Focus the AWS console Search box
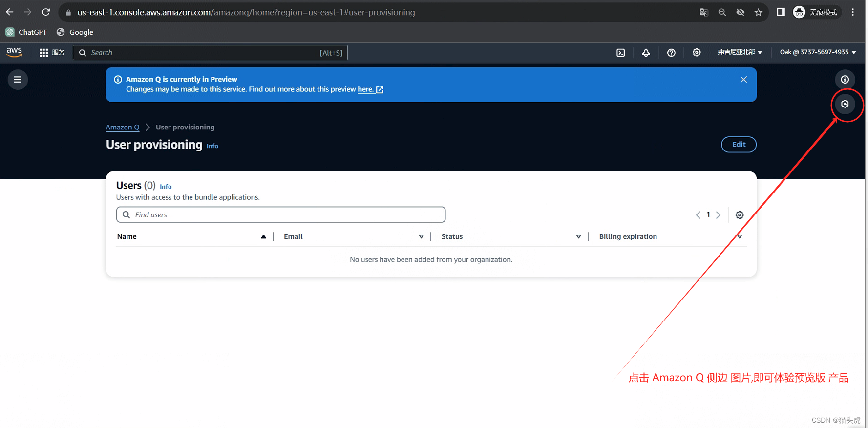 point(210,53)
